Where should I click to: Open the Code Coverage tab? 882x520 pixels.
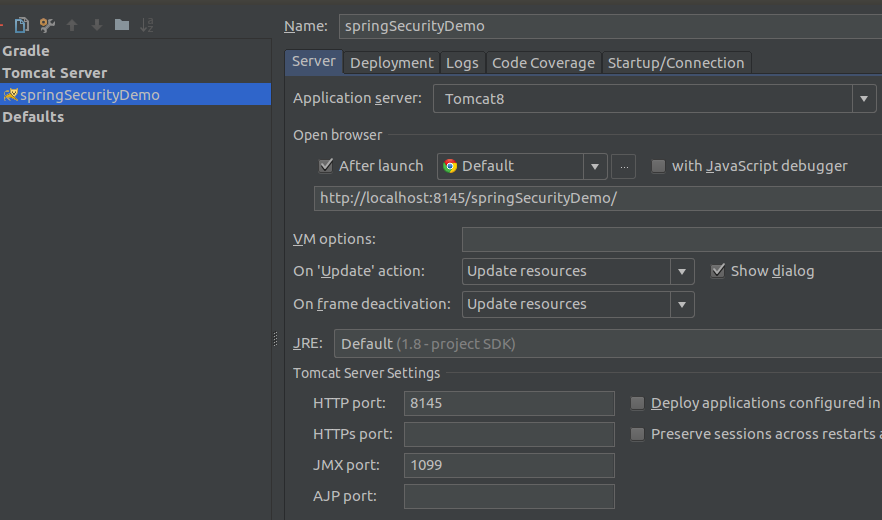pos(543,63)
